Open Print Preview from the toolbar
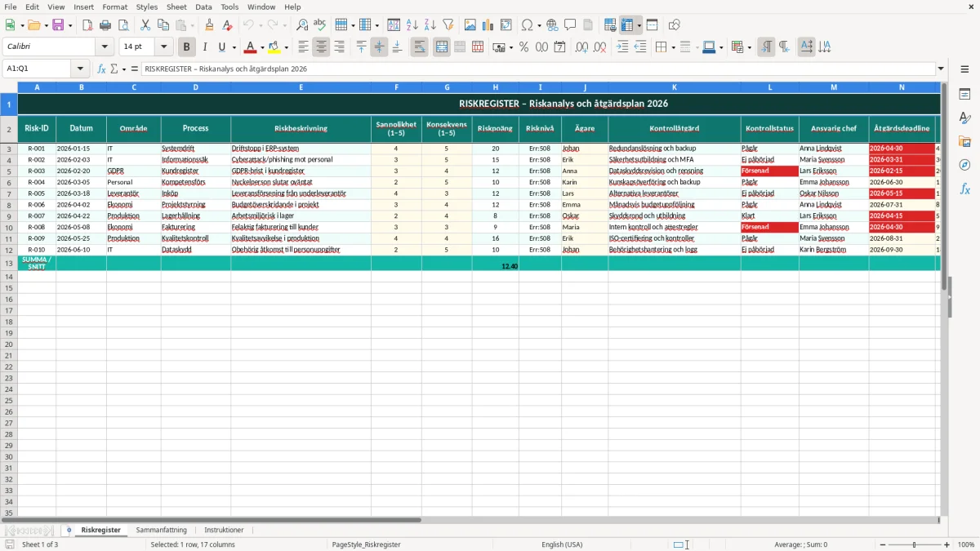Viewport: 980px width, 551px height. click(123, 25)
